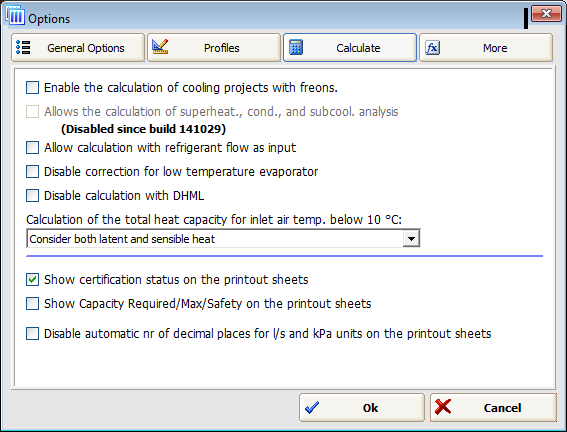
Task: Open the Profiles tab
Action: point(214,48)
